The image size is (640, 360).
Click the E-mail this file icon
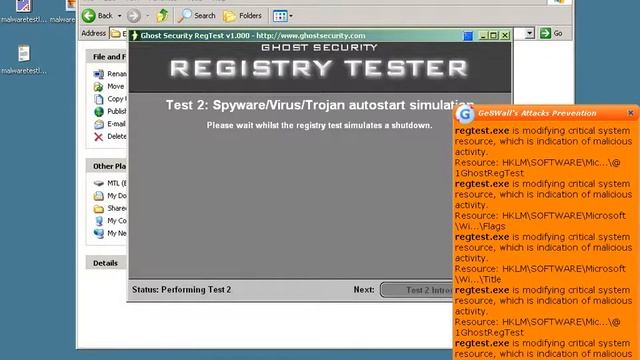99,124
